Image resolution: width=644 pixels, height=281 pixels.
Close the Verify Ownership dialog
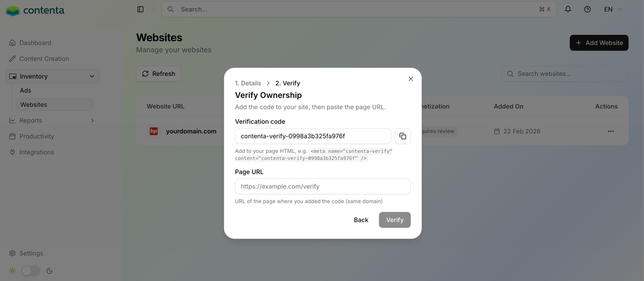411,79
